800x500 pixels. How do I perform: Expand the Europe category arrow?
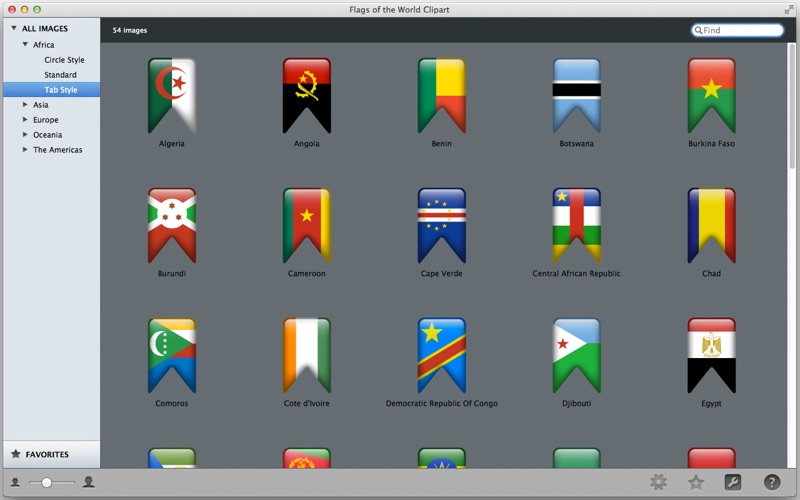(25, 119)
